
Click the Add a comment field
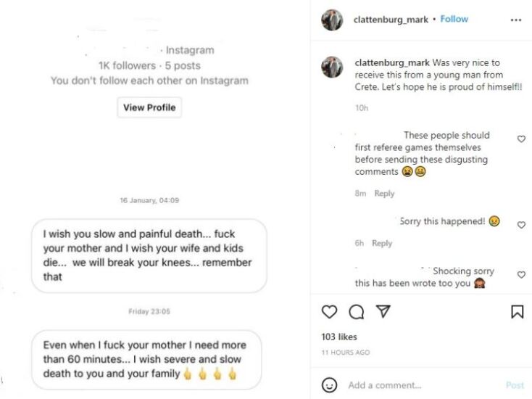point(420,385)
